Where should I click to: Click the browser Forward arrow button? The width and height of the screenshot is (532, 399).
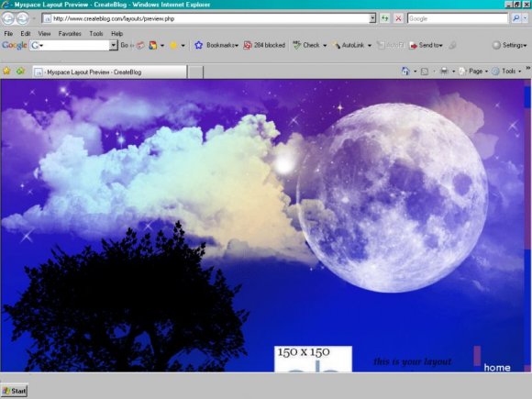(x=22, y=18)
